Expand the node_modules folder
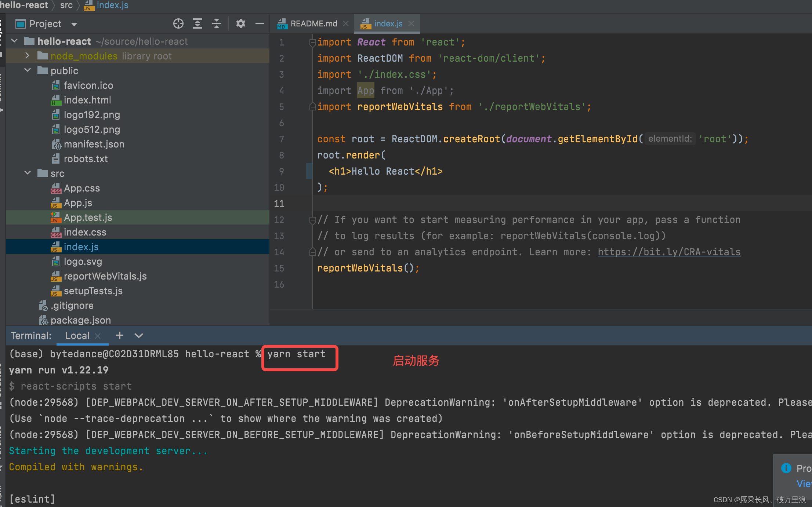The image size is (812, 507). 27,56
